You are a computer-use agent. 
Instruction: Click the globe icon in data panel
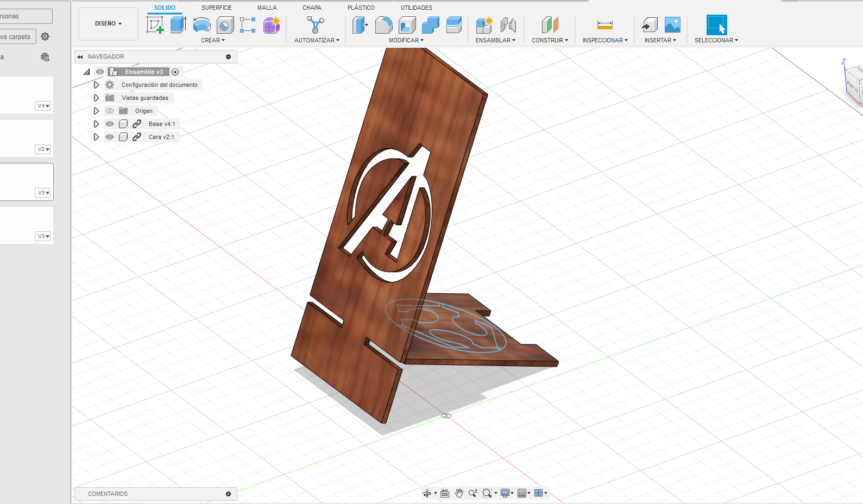coord(45,57)
